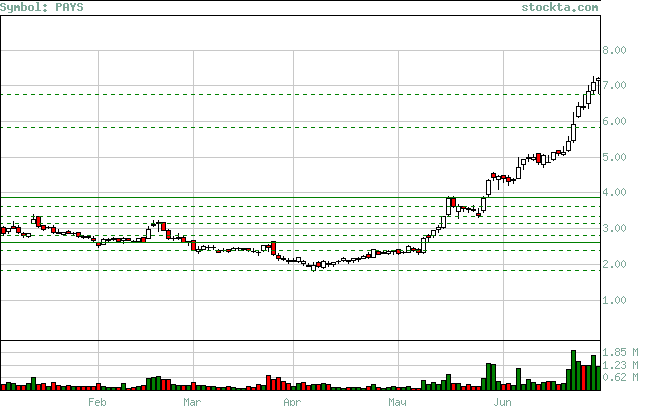Screen dimensions: 655x406
Task: Click the 5.00 price axis label
Action: [614, 157]
